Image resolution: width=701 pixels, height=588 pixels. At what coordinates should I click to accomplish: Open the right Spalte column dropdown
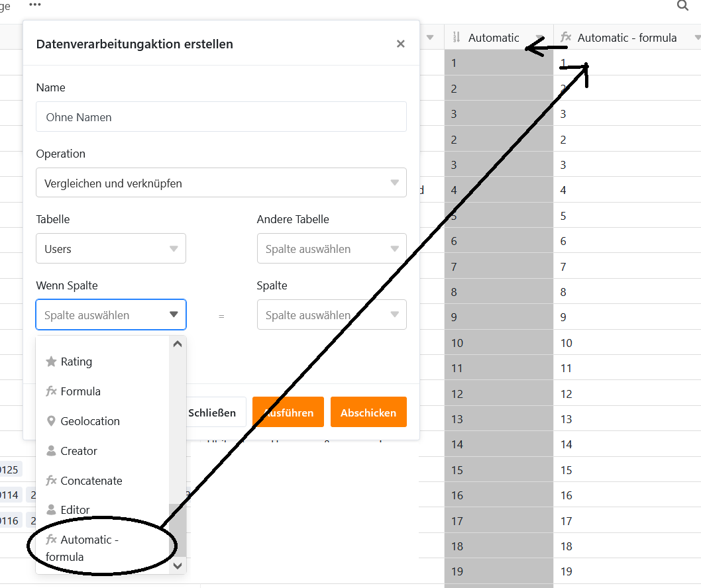tap(331, 315)
